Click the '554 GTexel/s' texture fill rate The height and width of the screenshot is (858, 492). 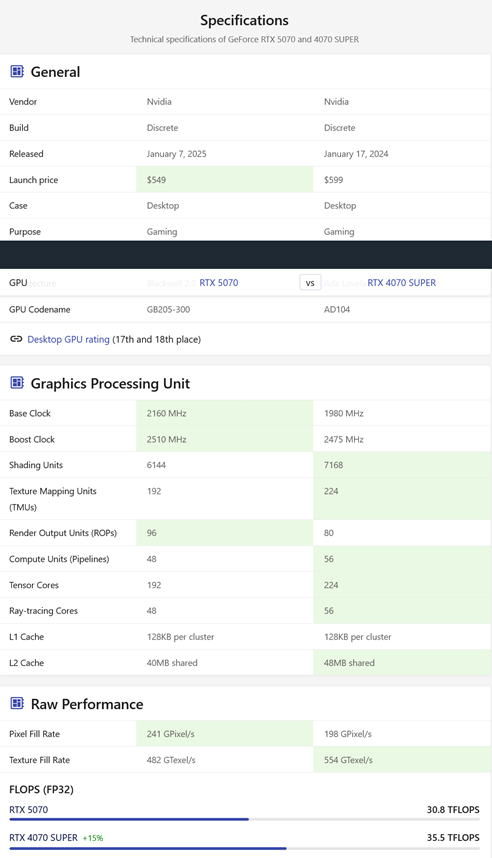click(348, 760)
